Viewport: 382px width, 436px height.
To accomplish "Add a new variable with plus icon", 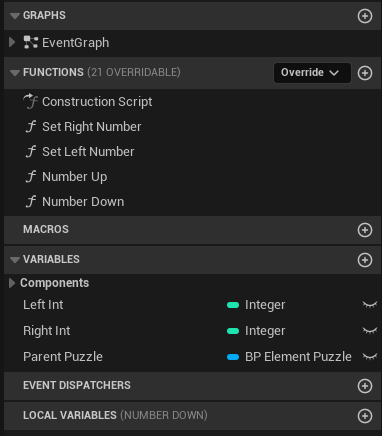I will click(x=365, y=260).
